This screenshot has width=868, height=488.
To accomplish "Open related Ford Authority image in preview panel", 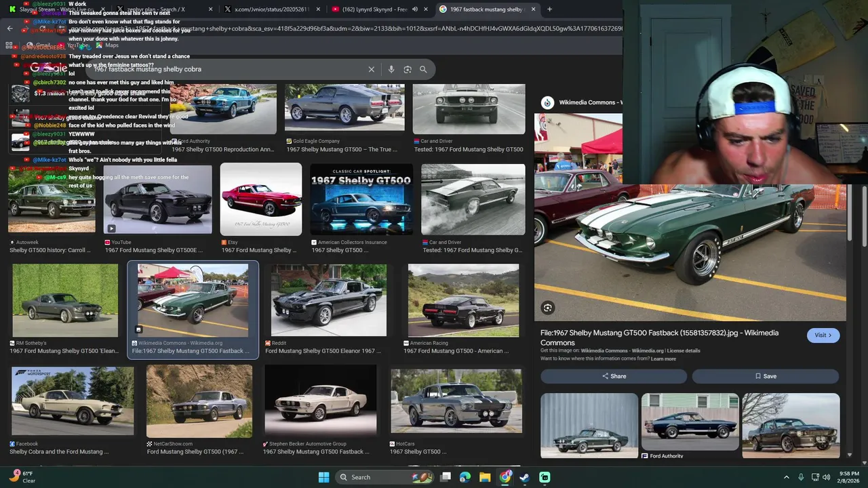I will 690,422.
